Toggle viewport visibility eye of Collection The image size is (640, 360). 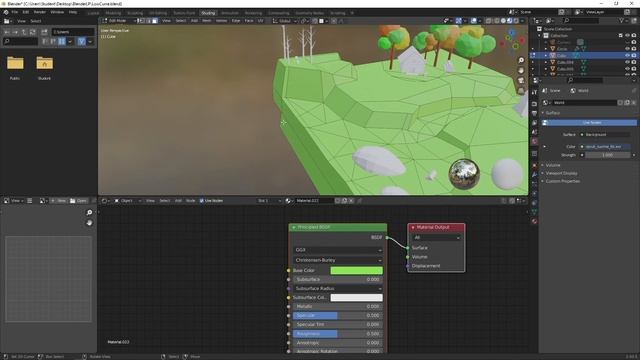[627, 36]
